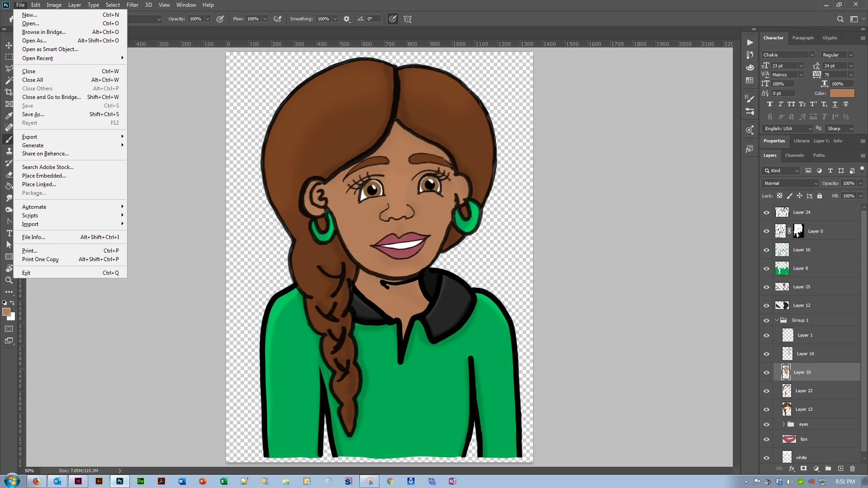Click Place Embedded menu entry
The height and width of the screenshot is (488, 868).
coord(44,176)
